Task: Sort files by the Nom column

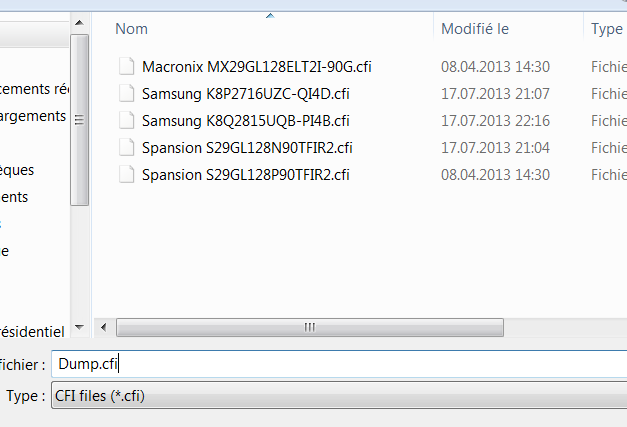Action: [x=132, y=29]
